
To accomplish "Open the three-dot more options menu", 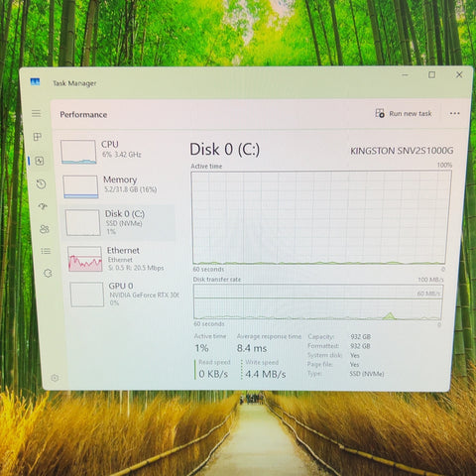I will pos(455,113).
